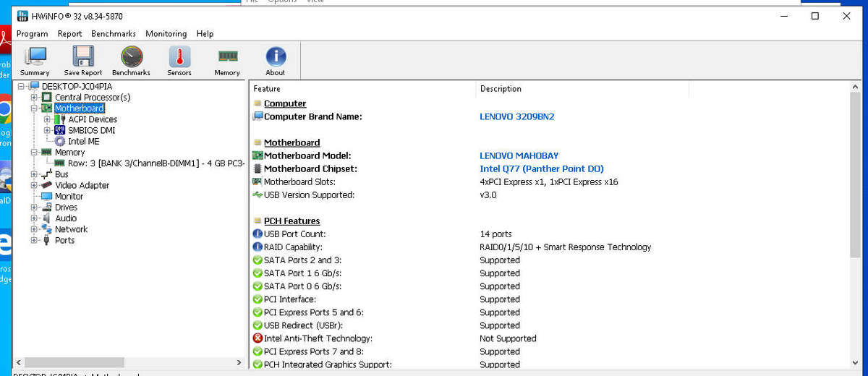The image size is (868, 376).
Task: Open the Memory toolbar icon
Action: click(227, 61)
